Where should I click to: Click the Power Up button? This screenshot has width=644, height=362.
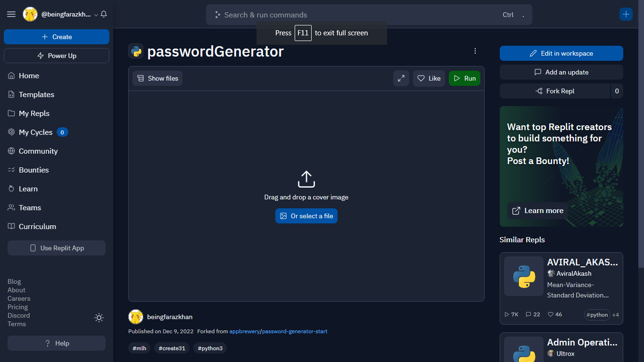coord(57,56)
